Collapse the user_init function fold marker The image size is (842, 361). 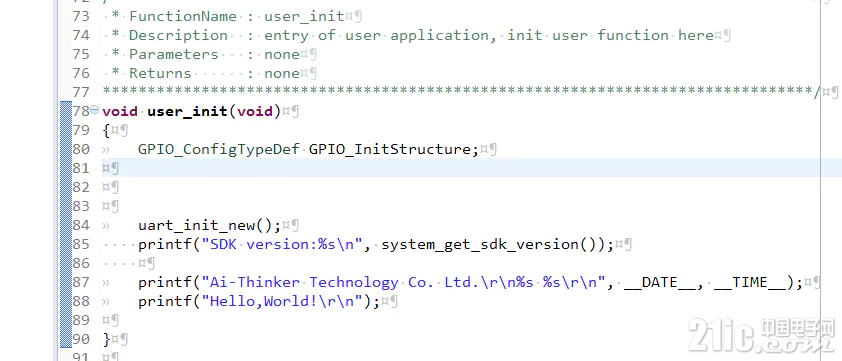pos(95,110)
